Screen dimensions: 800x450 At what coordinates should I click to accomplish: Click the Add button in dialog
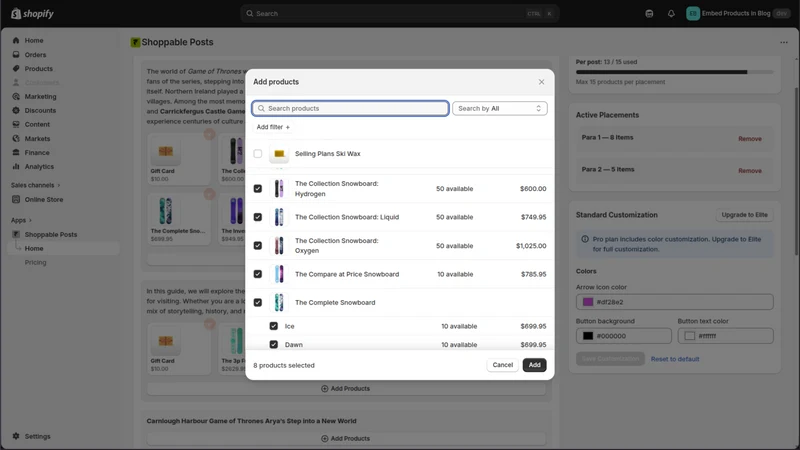point(534,365)
